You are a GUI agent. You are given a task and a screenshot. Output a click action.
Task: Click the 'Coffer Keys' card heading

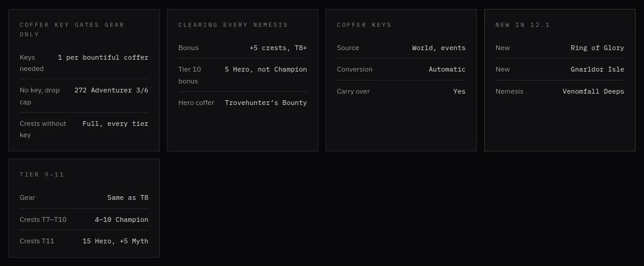coord(364,24)
